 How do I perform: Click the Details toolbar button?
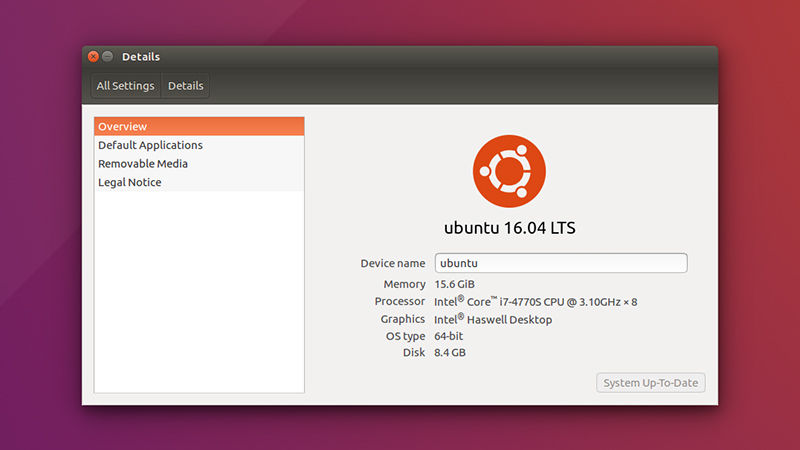click(x=186, y=86)
